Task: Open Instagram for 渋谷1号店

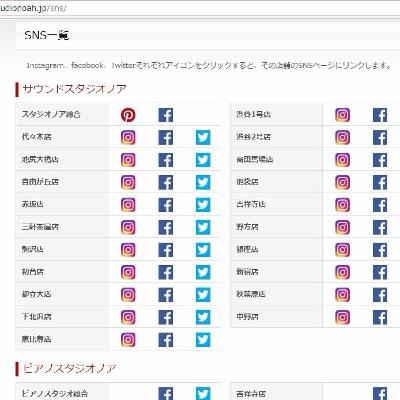Action: [342, 115]
